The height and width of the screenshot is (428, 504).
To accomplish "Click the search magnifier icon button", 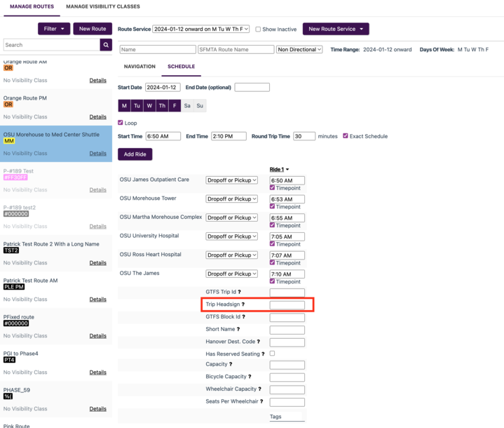I will coord(106,45).
